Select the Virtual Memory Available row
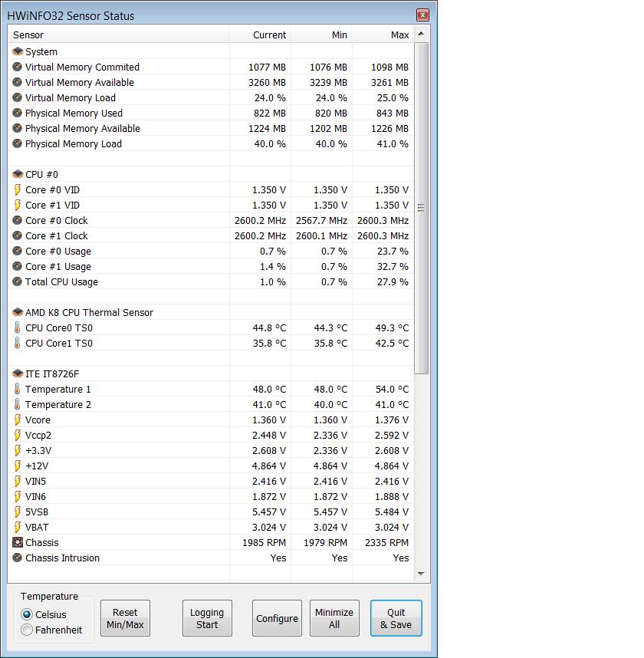This screenshot has width=644, height=658. tap(211, 82)
